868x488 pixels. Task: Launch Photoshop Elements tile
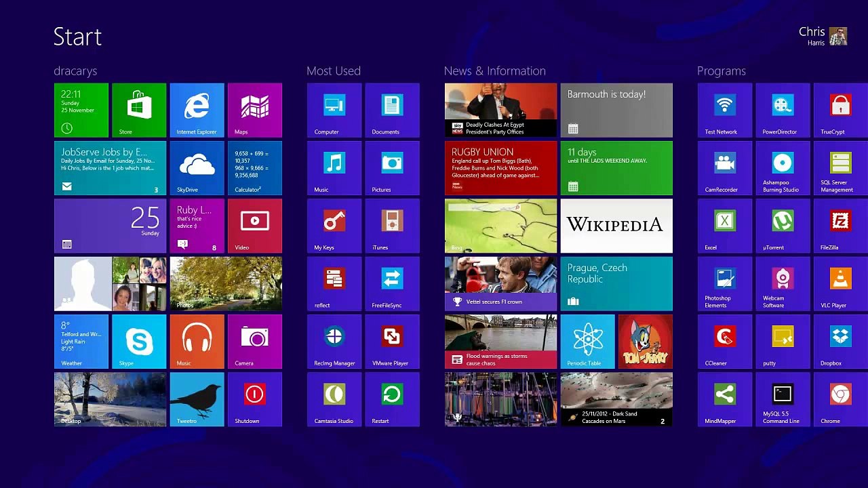725,284
